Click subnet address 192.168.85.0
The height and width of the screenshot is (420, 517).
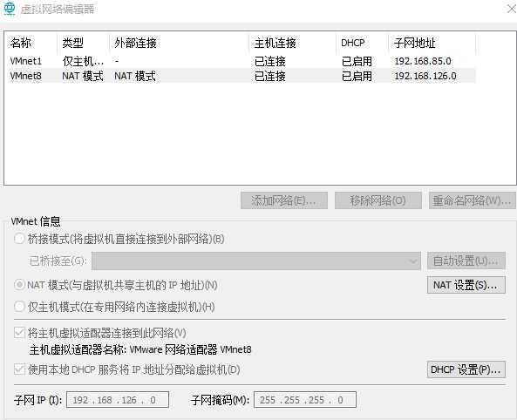tap(423, 61)
